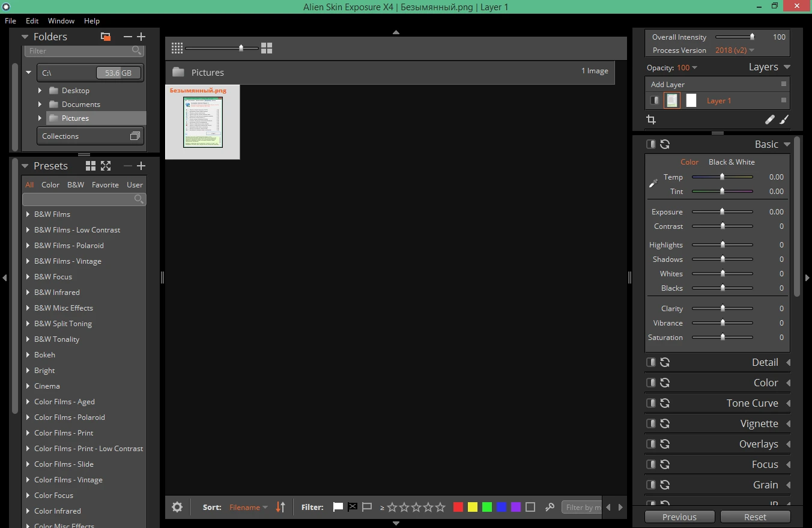Image resolution: width=812 pixels, height=528 pixels.
Task: Select the Crop tool icon
Action: point(651,120)
